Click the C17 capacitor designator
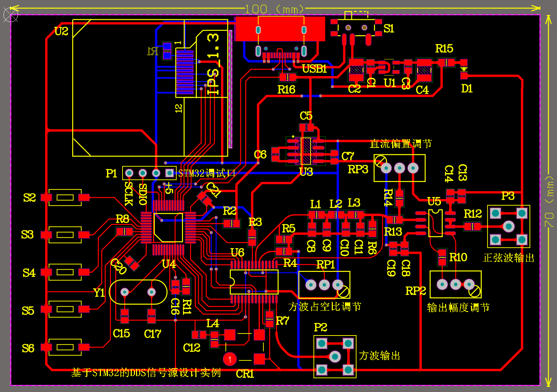Viewport: 557px width, 392px height. click(152, 334)
